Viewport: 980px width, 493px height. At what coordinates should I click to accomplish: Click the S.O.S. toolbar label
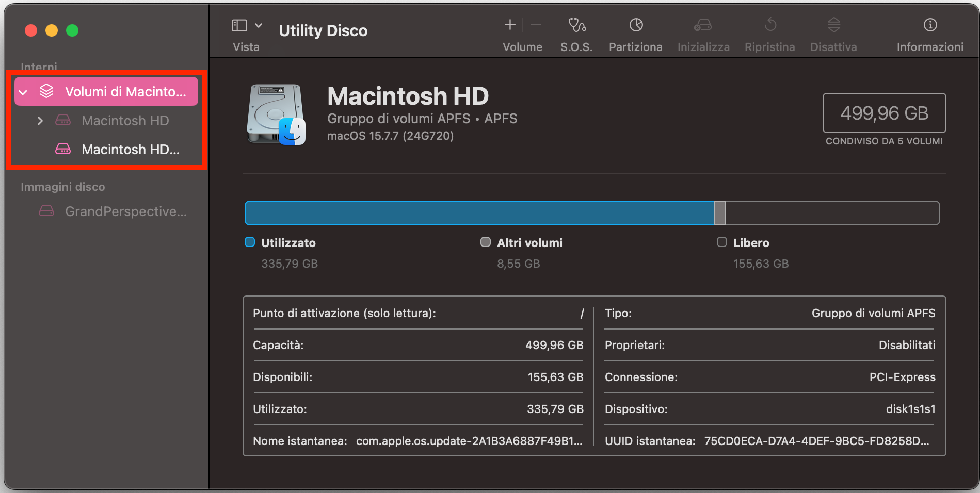pos(576,47)
